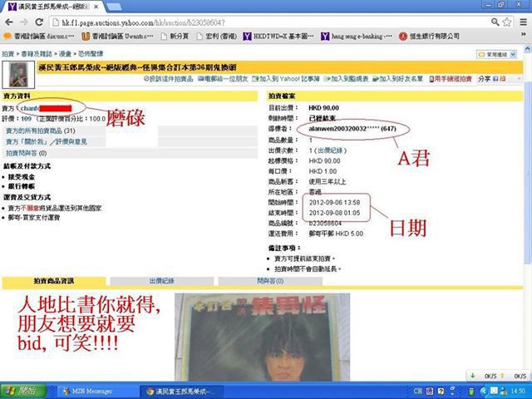Image resolution: width=532 pixels, height=399 pixels.
Task: Click the Chrome window taskbar button
Action: point(182,392)
